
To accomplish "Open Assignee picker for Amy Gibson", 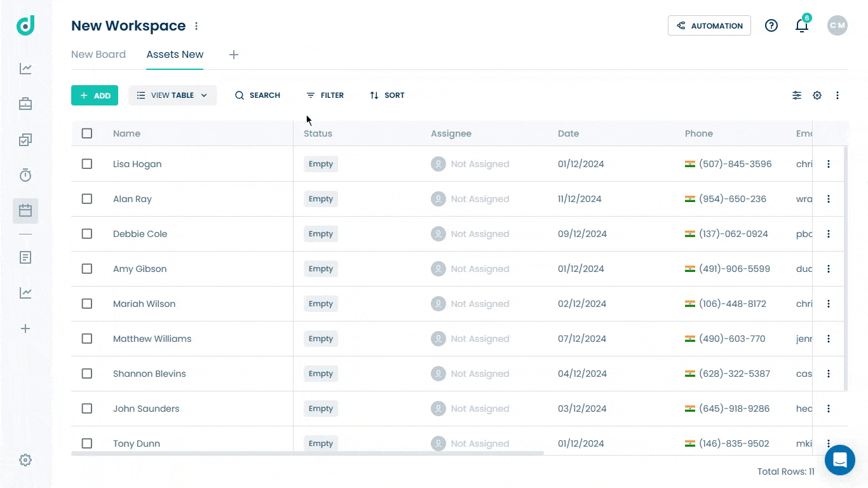I will (x=470, y=269).
